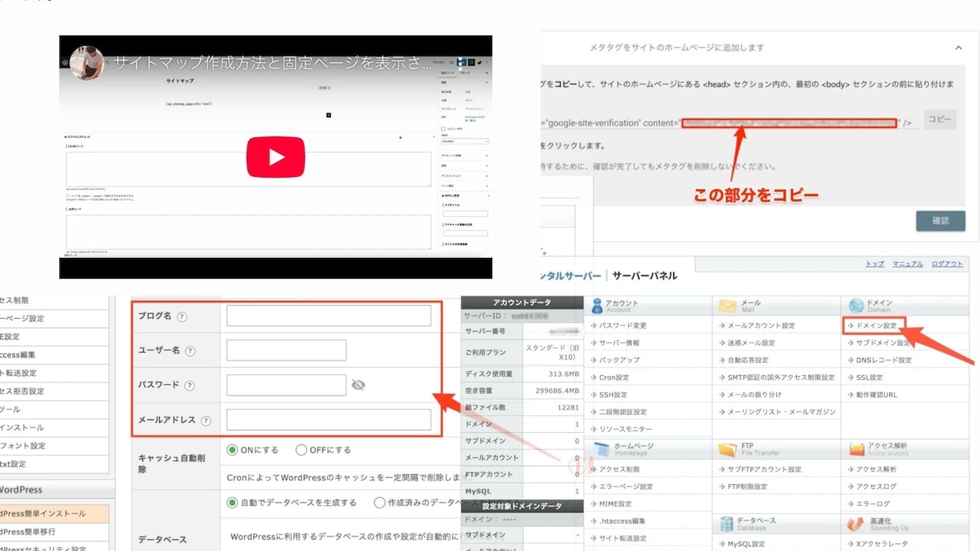Click the メール envelope icon
Viewport: 980px width, 551px height.
(x=728, y=306)
